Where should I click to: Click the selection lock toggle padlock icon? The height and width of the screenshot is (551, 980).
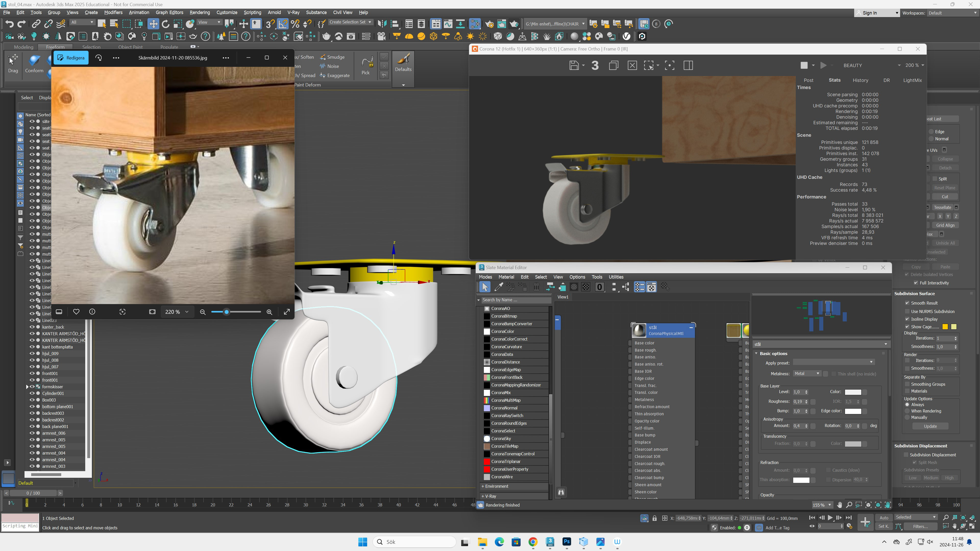(x=654, y=518)
